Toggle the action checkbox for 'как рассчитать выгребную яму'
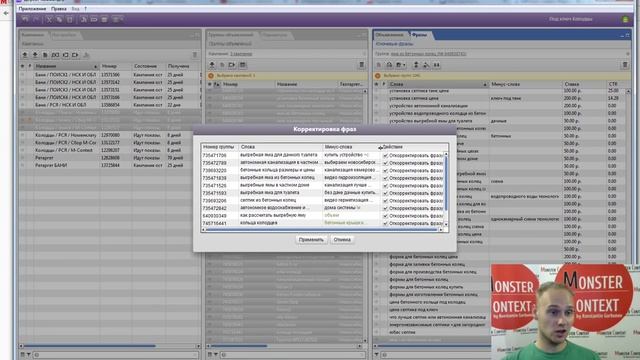Image resolution: width=640 pixels, height=360 pixels. coord(385,216)
